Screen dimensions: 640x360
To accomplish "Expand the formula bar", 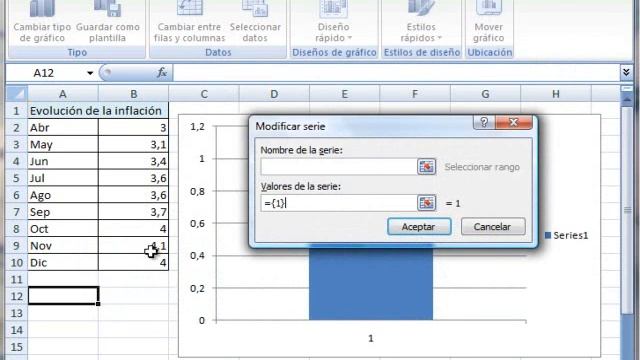I will click(x=626, y=73).
